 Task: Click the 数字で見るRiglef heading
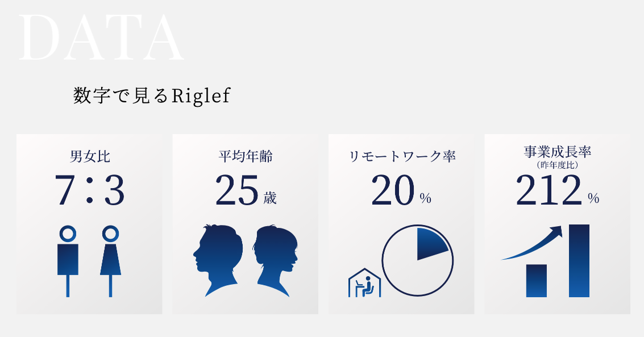coord(152,95)
